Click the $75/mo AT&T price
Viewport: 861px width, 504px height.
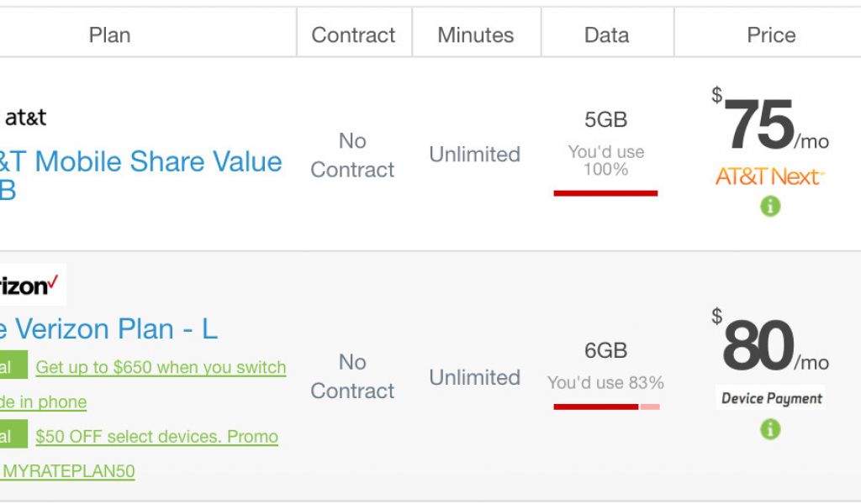759,126
